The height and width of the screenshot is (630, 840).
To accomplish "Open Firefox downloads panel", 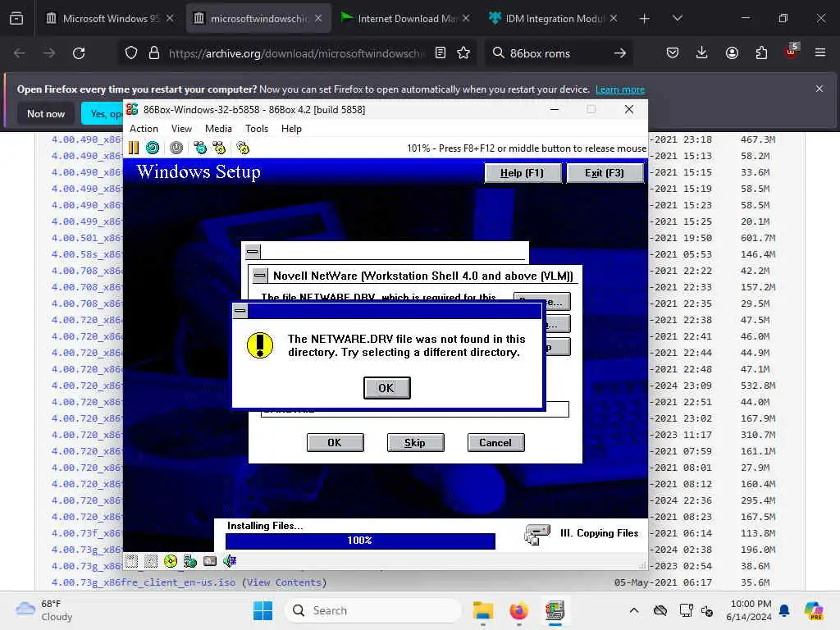I will pyautogui.click(x=702, y=53).
